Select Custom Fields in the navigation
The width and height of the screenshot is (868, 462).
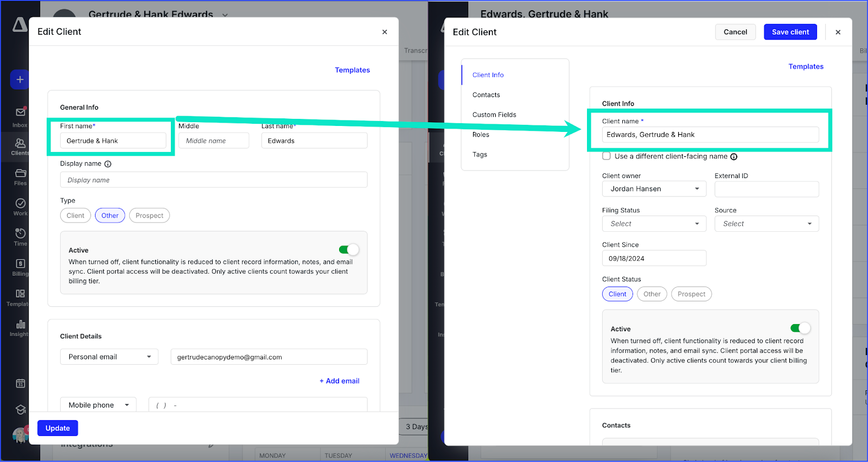494,115
